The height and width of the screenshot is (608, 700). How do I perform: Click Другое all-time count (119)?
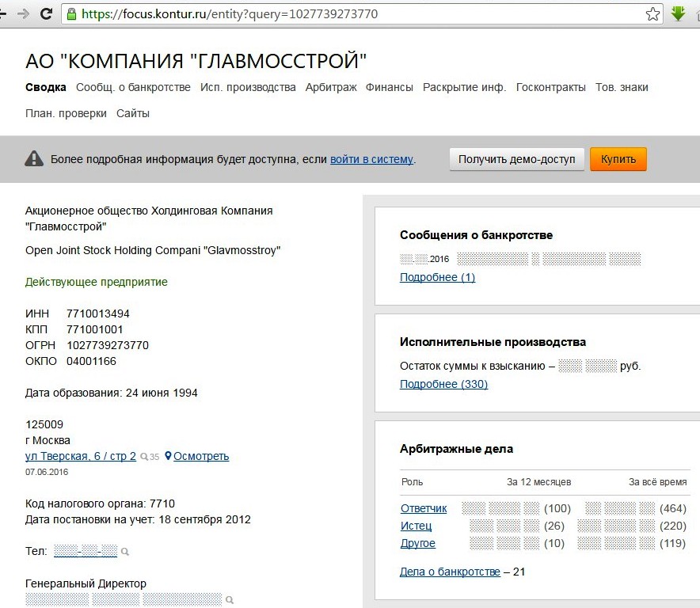[x=672, y=543]
